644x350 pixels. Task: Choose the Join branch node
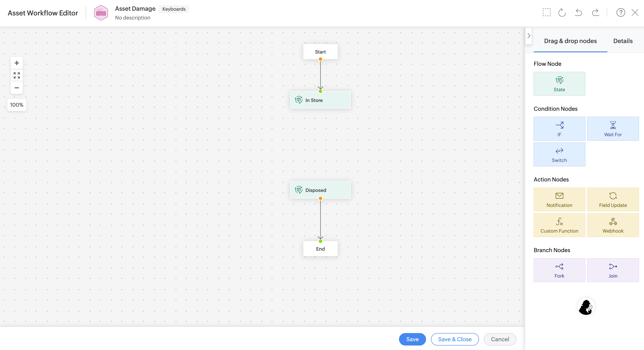click(613, 270)
